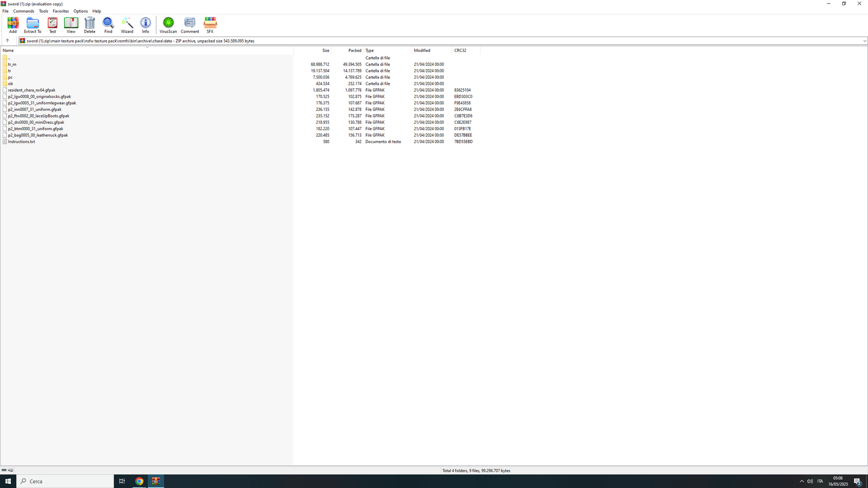Click the WinRAR title bar app icon
This screenshot has width=868, height=488.
pos(4,4)
